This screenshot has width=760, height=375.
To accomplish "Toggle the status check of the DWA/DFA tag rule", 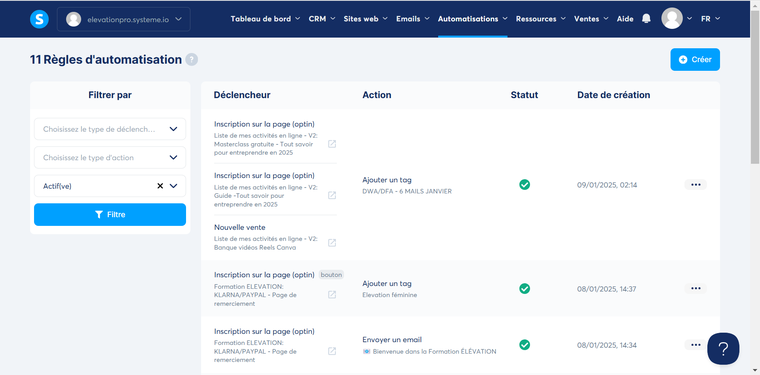I will (x=524, y=185).
